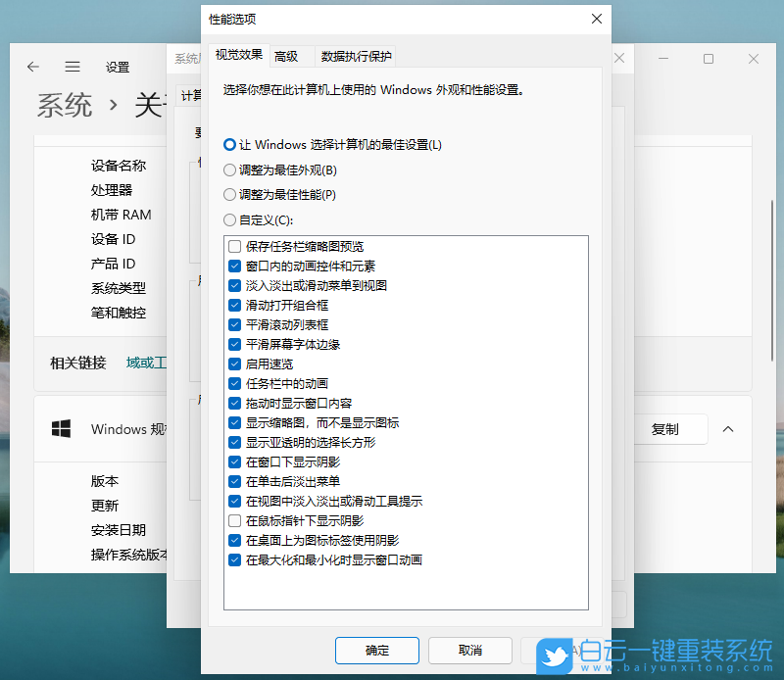Disable 启用速览
The height and width of the screenshot is (680, 784).
[x=234, y=364]
